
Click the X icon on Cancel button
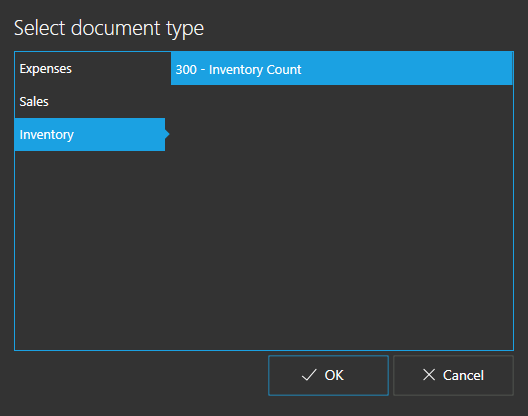click(x=429, y=375)
